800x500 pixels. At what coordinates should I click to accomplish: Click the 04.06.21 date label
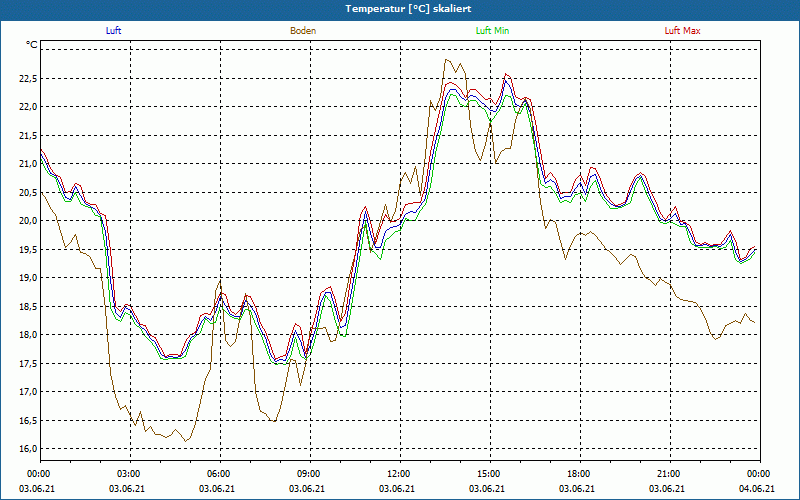[x=757, y=488]
